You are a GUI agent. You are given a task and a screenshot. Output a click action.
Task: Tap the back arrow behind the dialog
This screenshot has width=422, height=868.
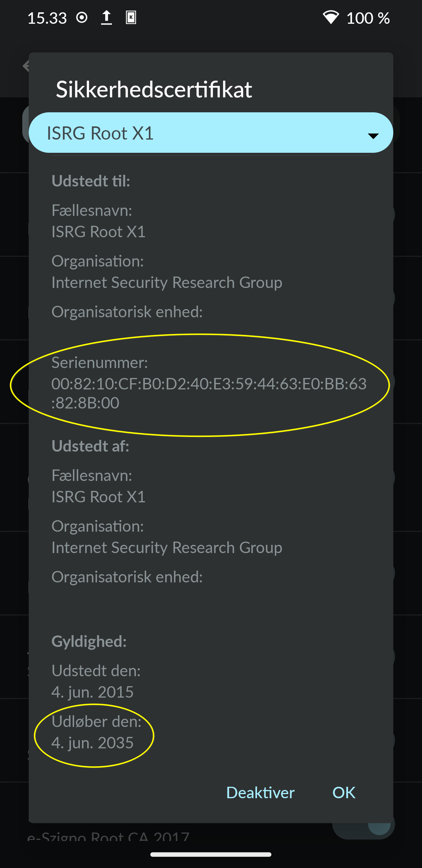pyautogui.click(x=26, y=65)
